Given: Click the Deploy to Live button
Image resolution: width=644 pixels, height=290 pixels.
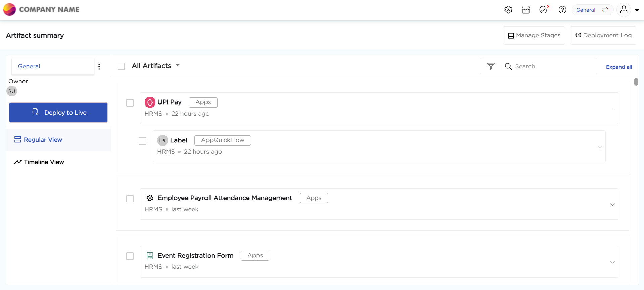Looking at the screenshot, I should point(58,113).
